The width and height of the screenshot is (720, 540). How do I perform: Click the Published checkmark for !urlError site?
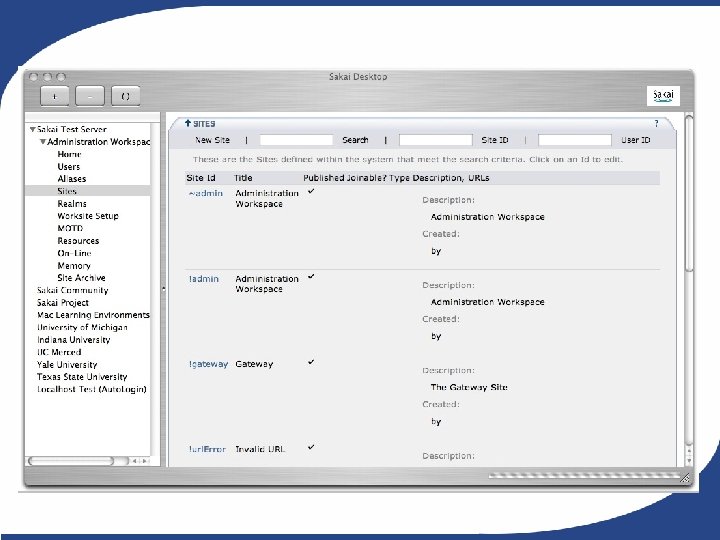[x=311, y=447]
